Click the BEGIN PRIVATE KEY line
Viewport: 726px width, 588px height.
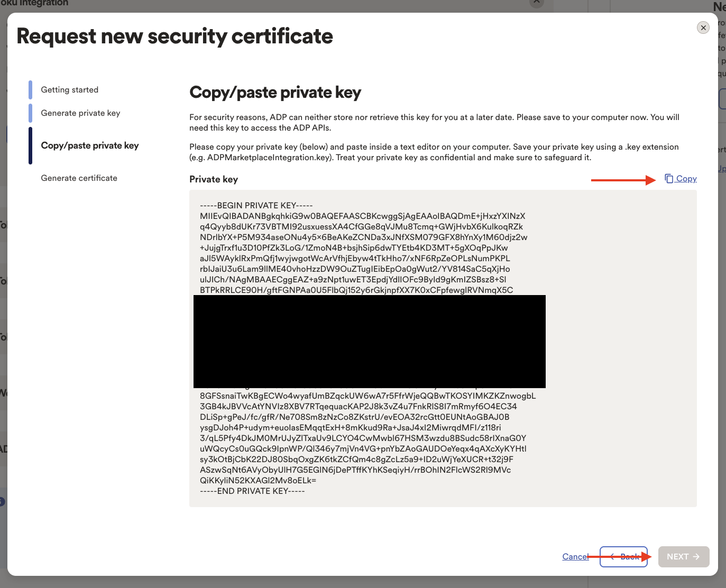(x=256, y=206)
